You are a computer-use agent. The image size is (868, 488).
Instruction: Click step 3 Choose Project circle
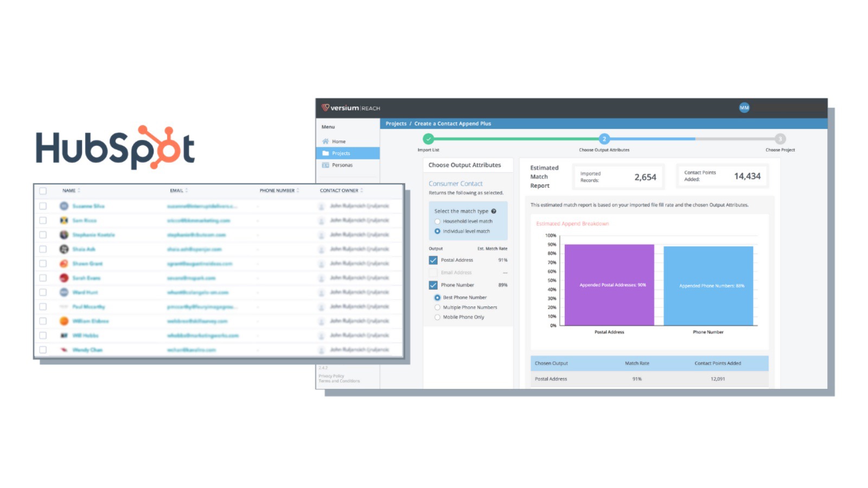(x=780, y=139)
